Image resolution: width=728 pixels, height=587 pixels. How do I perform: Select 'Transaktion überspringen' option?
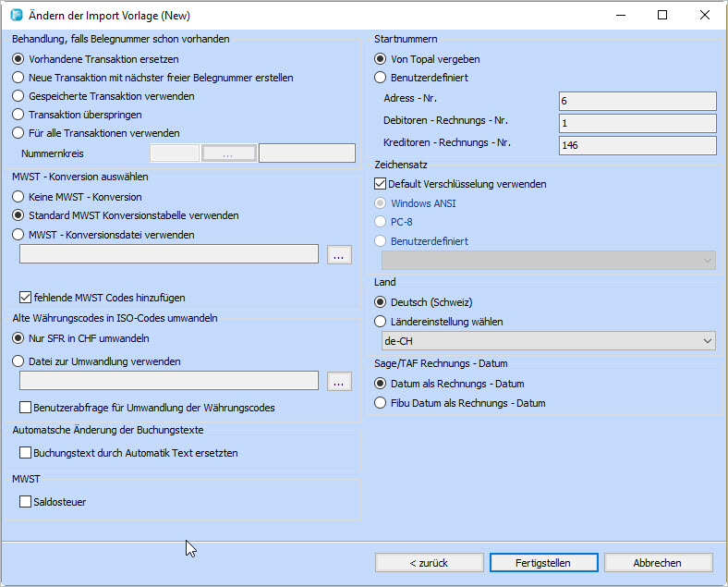point(18,115)
